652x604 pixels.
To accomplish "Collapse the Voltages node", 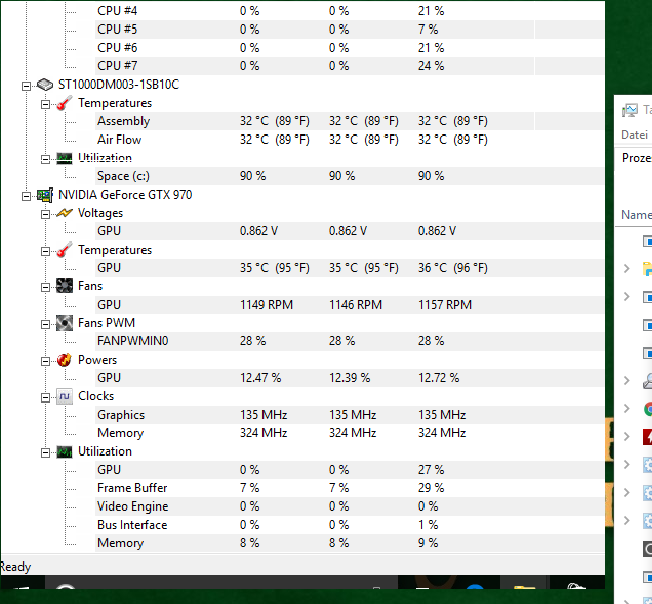I will click(45, 214).
